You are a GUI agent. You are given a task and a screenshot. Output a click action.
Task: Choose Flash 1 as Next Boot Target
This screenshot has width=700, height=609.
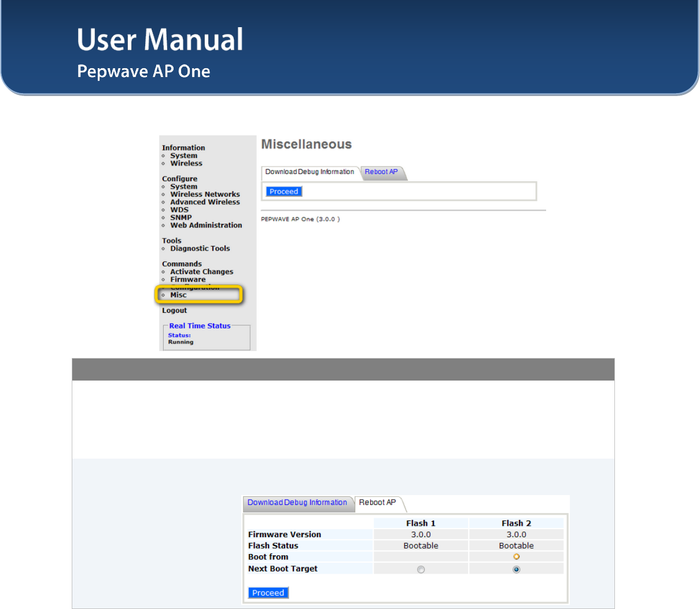(421, 570)
